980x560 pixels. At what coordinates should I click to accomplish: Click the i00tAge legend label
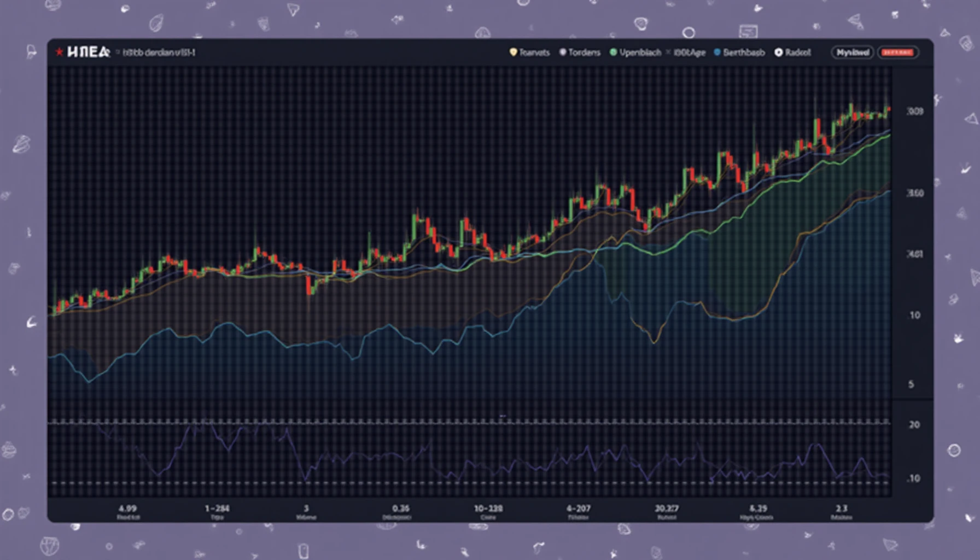point(689,52)
